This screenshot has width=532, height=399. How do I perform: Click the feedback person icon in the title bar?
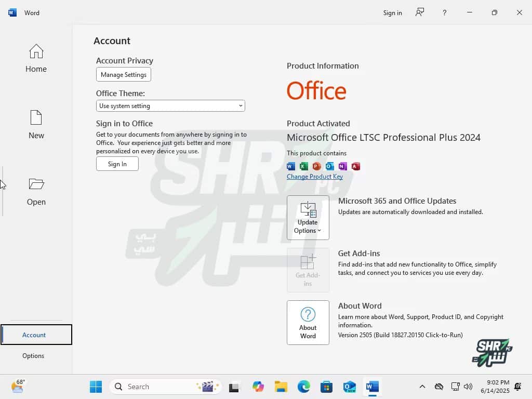tap(420, 12)
